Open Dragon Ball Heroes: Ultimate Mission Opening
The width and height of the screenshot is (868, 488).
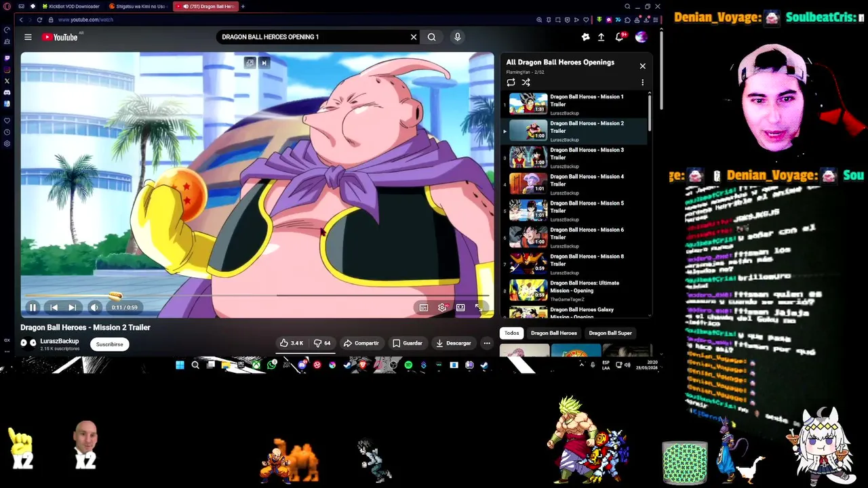coord(575,291)
